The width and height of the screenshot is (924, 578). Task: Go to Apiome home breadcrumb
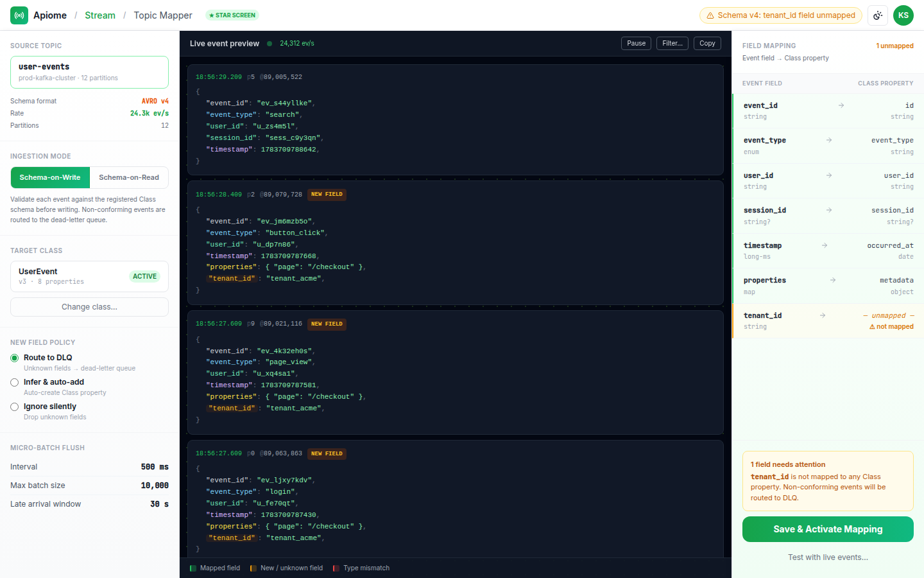pyautogui.click(x=50, y=15)
